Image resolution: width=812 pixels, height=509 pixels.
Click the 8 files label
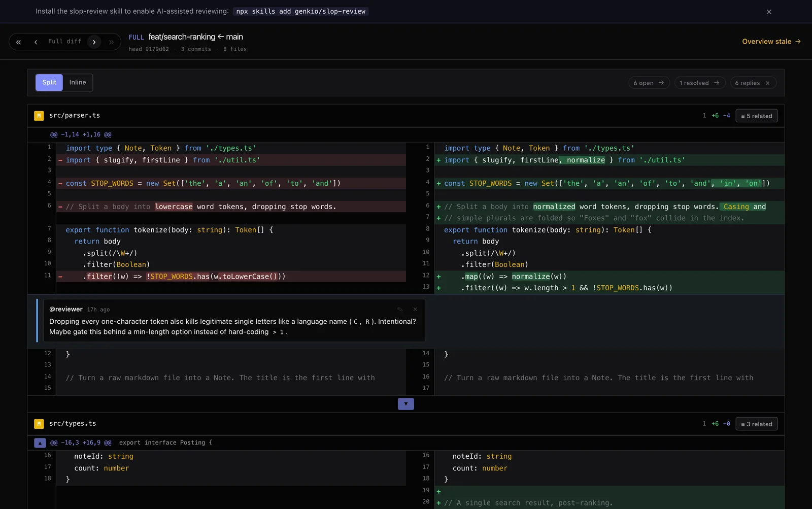click(x=235, y=49)
